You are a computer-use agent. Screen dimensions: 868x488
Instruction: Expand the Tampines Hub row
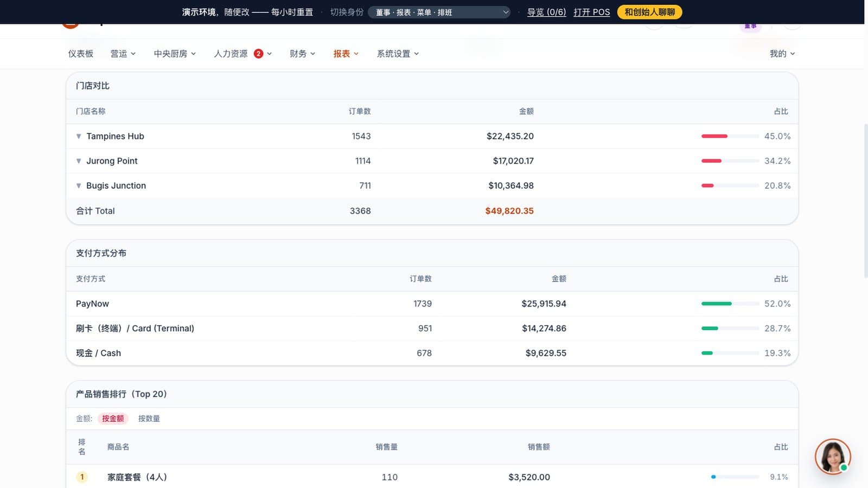(79, 136)
